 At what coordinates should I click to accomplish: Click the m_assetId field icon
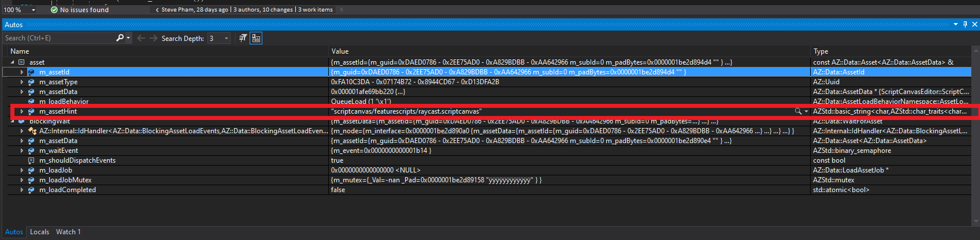31,72
